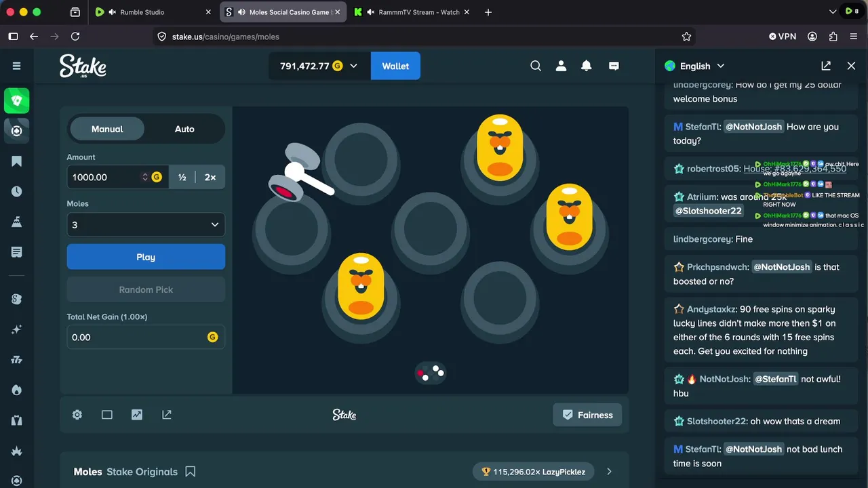This screenshot has height=488, width=868.
Task: Halve the bet amount
Action: [x=182, y=177]
